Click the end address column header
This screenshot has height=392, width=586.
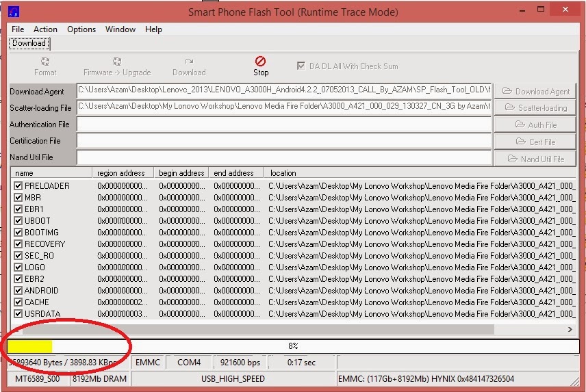point(236,173)
